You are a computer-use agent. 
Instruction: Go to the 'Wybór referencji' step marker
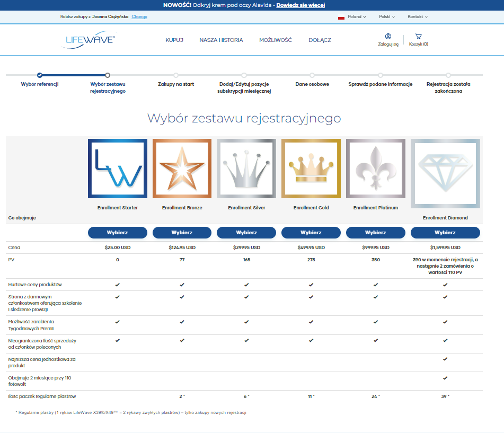40,75
